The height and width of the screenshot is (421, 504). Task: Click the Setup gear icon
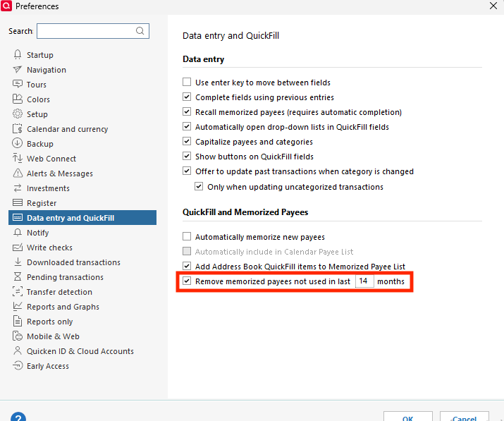tap(18, 114)
